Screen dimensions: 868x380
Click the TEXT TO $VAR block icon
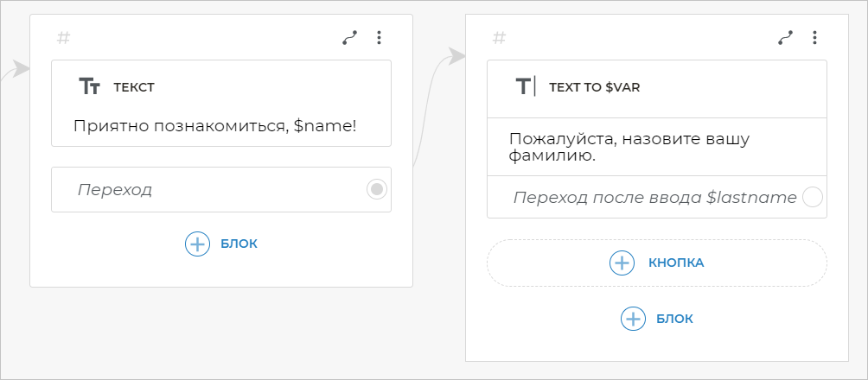(x=526, y=86)
